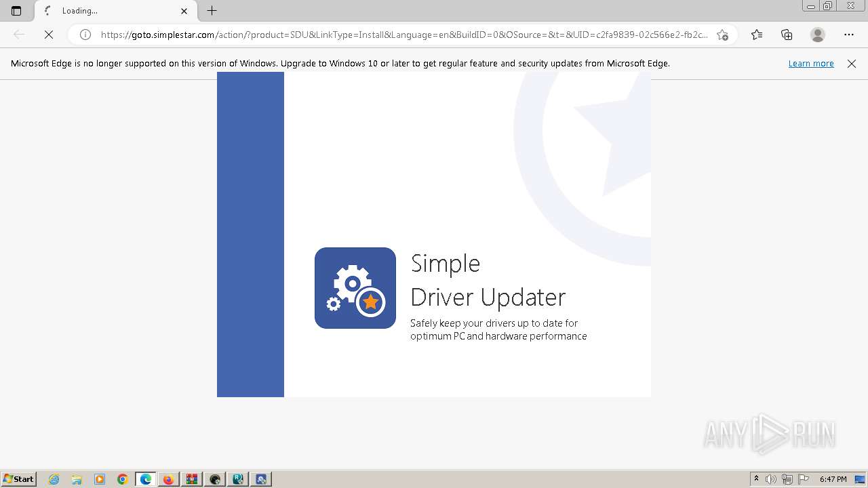Restore down the Edge window

coord(828,6)
